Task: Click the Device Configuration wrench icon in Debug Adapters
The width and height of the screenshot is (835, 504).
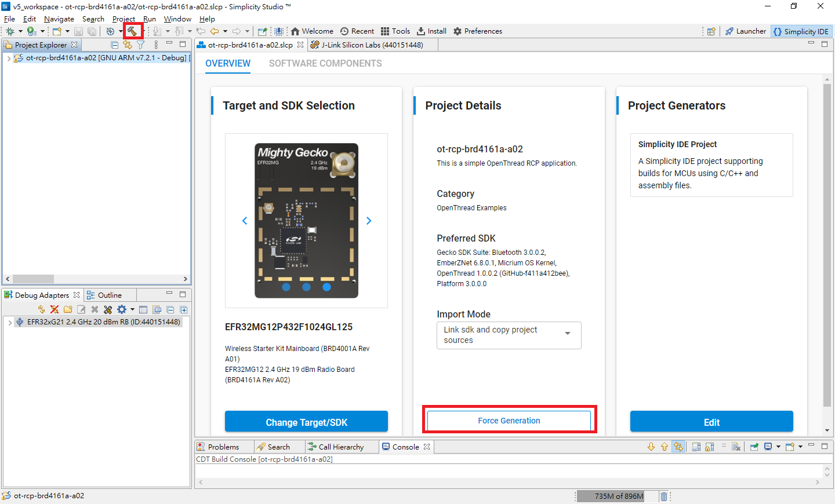Action: pos(108,309)
